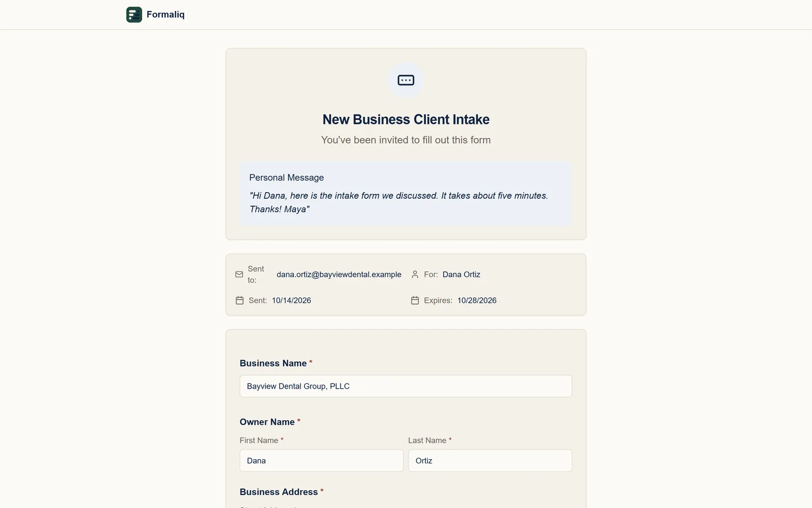
Task: Click the invited to fill out subtitle
Action: [x=406, y=140]
